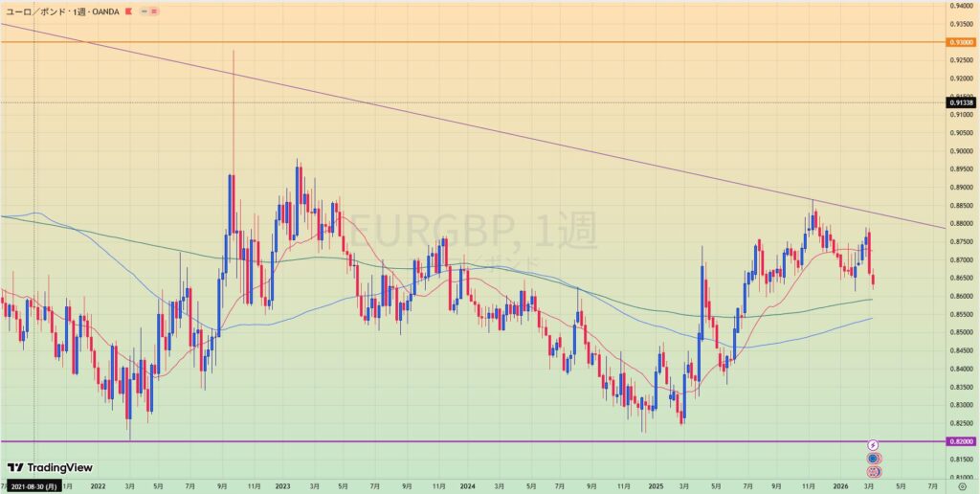This screenshot has height=494, width=980.
Task: Click the 0.88000 level on price scale
Action: coord(961,224)
